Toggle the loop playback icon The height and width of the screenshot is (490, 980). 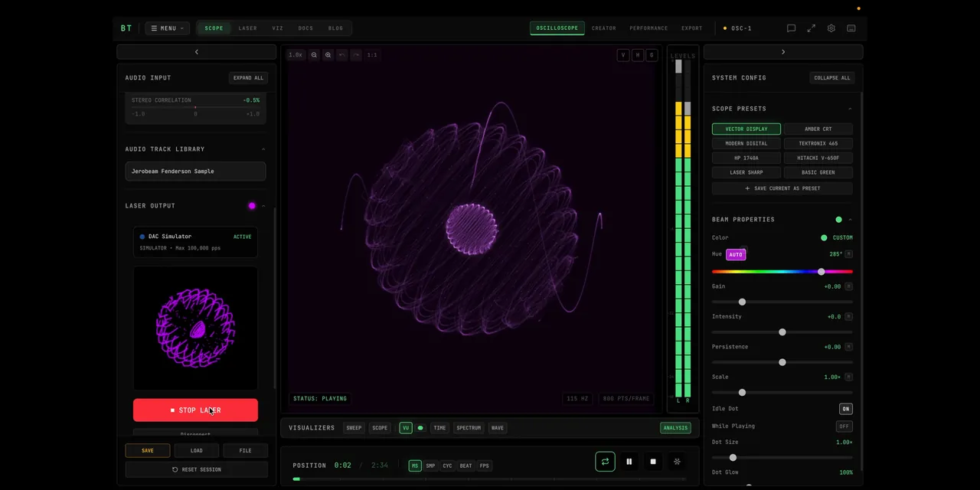(605, 462)
